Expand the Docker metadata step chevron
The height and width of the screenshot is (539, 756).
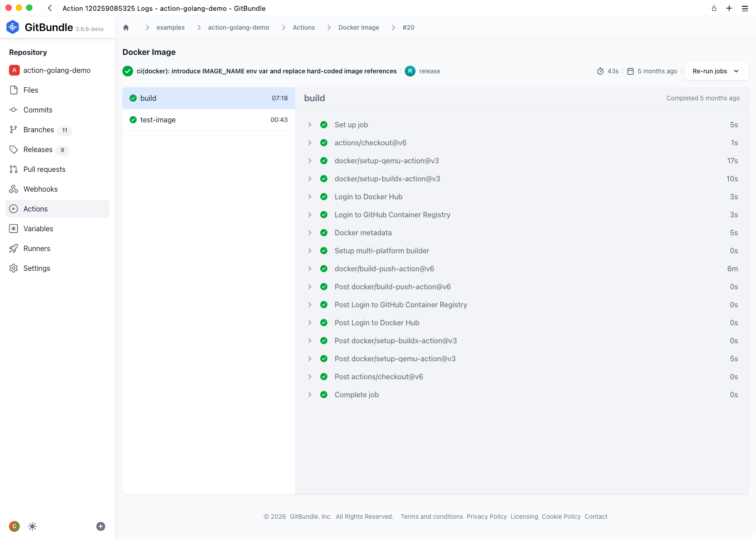(x=310, y=233)
